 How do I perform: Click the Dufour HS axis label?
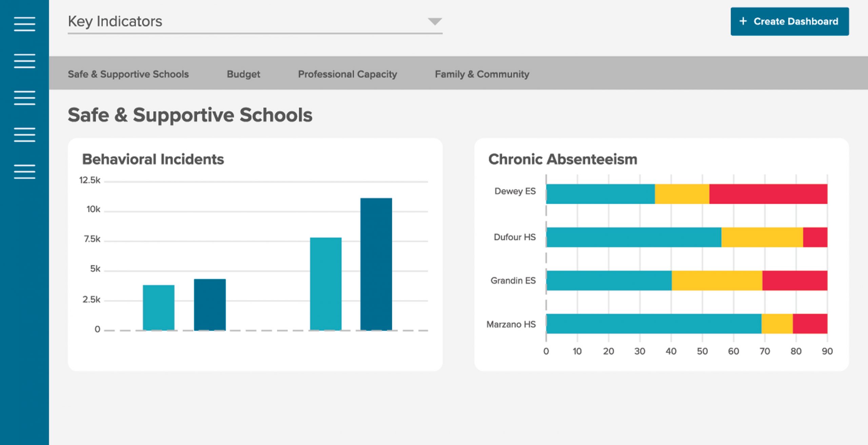point(515,237)
